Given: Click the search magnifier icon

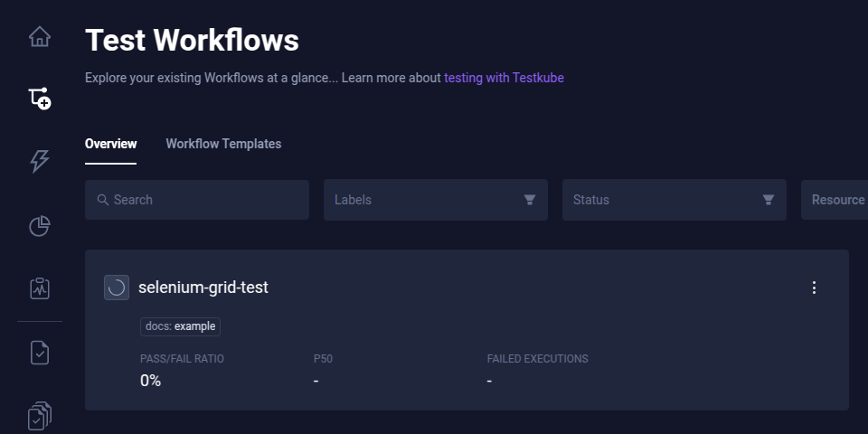Looking at the screenshot, I should tap(102, 200).
